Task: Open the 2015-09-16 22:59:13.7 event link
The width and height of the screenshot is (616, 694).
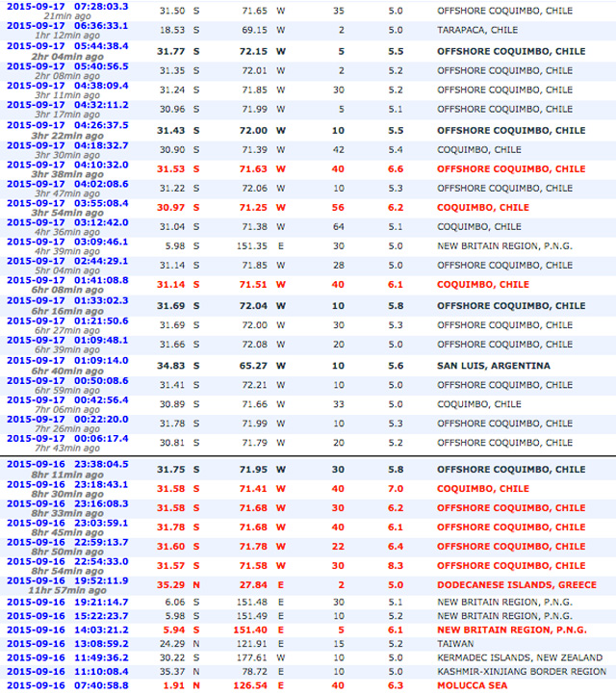Action: pos(67,542)
